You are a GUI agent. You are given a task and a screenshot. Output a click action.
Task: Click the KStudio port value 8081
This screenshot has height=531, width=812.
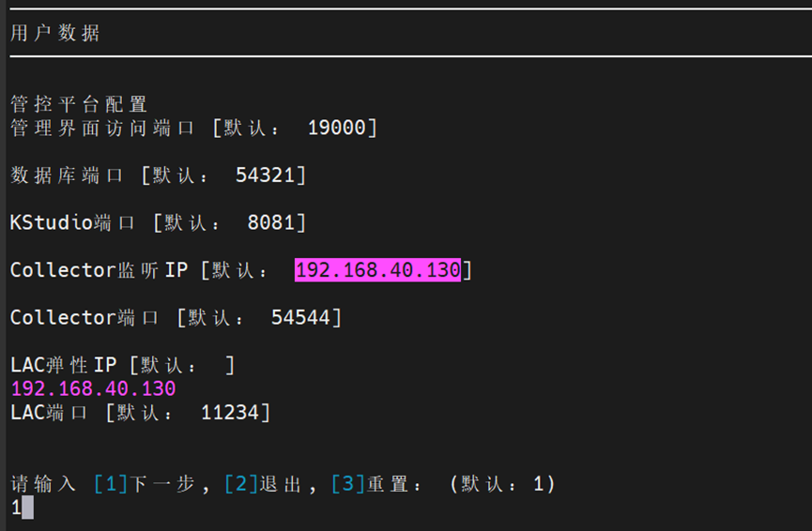[271, 223]
